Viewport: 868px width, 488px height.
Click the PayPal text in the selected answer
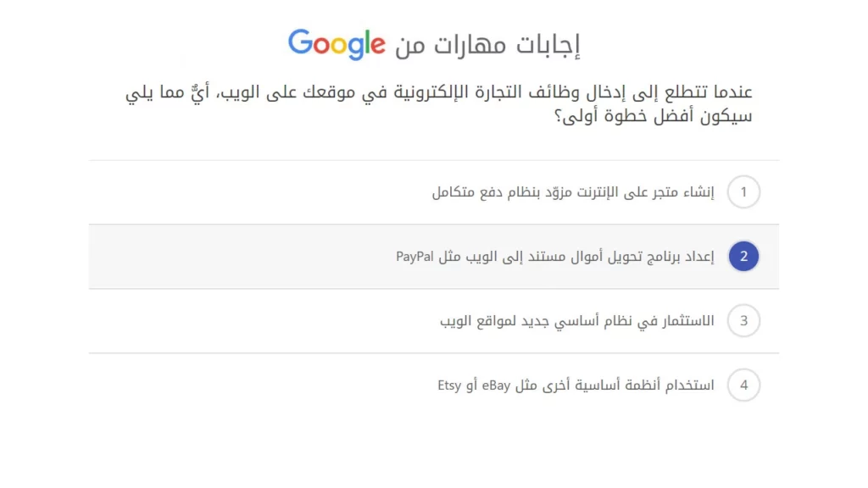413,256
